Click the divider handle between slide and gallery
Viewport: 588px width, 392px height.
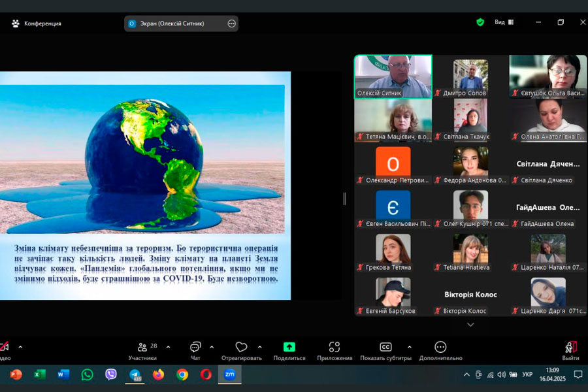pos(345,199)
